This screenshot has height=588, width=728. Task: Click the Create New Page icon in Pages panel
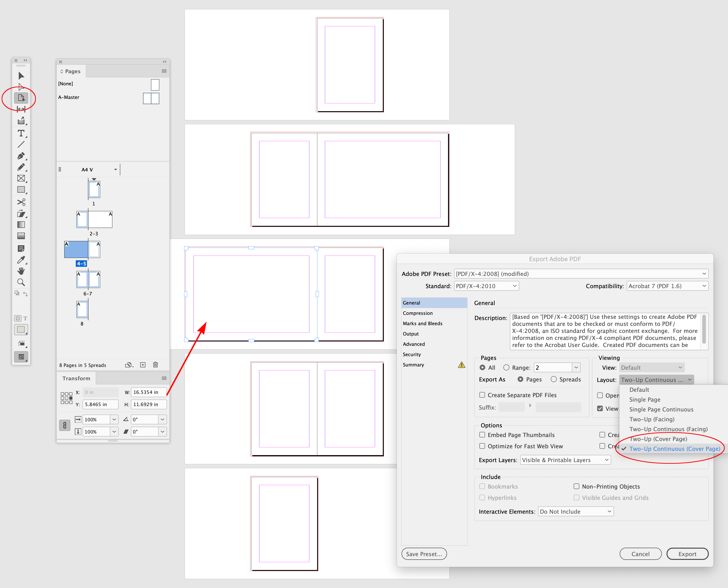pos(143,365)
